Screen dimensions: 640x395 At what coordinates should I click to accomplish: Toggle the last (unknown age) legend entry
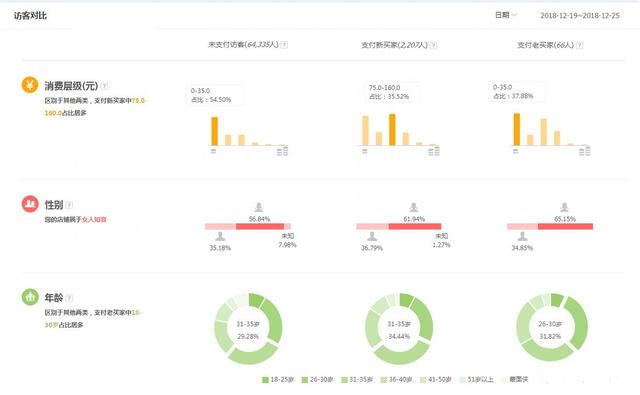tap(515, 379)
